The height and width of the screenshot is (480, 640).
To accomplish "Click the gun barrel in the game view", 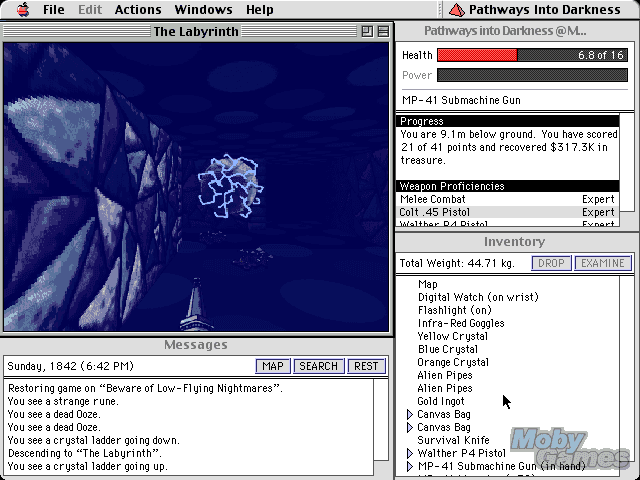I will point(196,304).
